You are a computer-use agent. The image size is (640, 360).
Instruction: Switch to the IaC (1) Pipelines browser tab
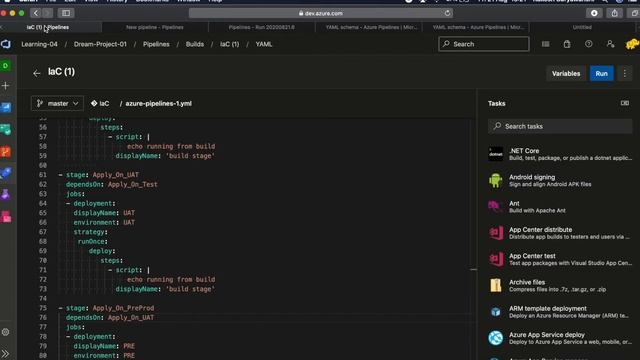(x=51, y=27)
